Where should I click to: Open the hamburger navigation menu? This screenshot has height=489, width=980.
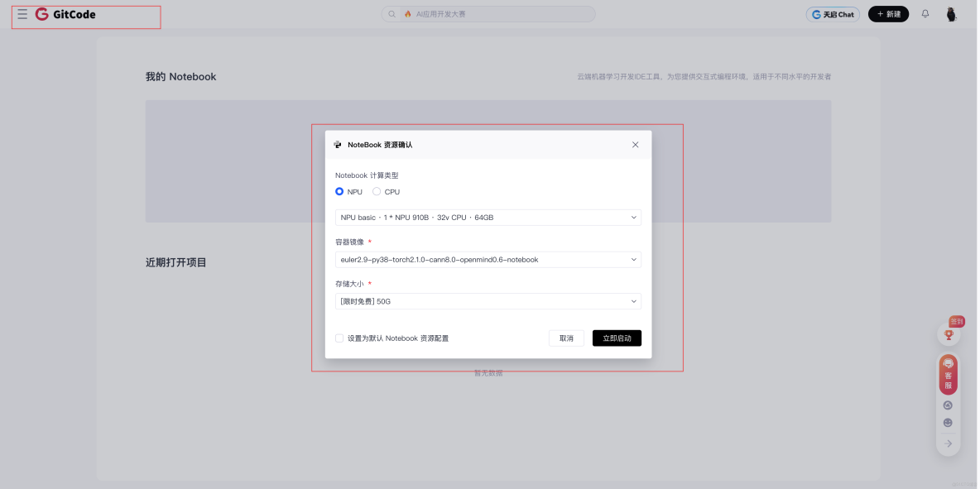pos(22,13)
